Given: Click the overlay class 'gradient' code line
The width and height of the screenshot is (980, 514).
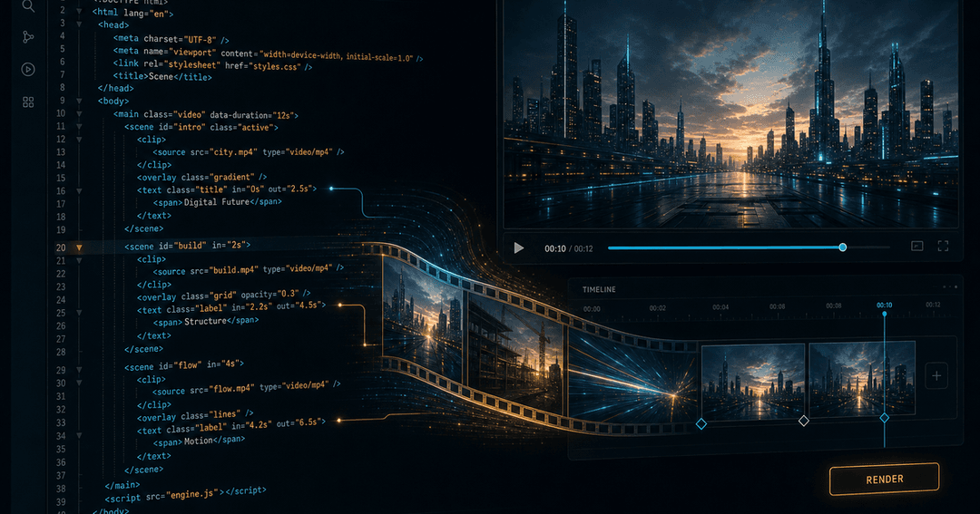Looking at the screenshot, I should [201, 178].
